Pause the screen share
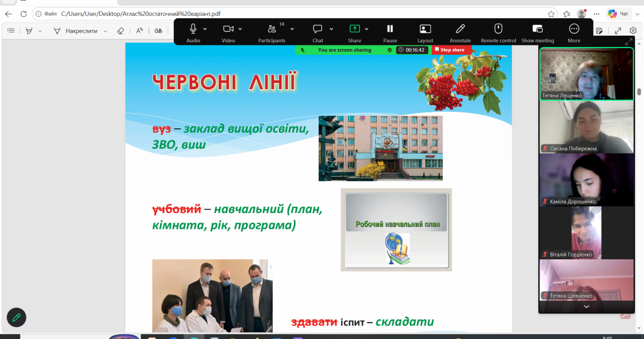This screenshot has width=644, height=339. [x=390, y=33]
